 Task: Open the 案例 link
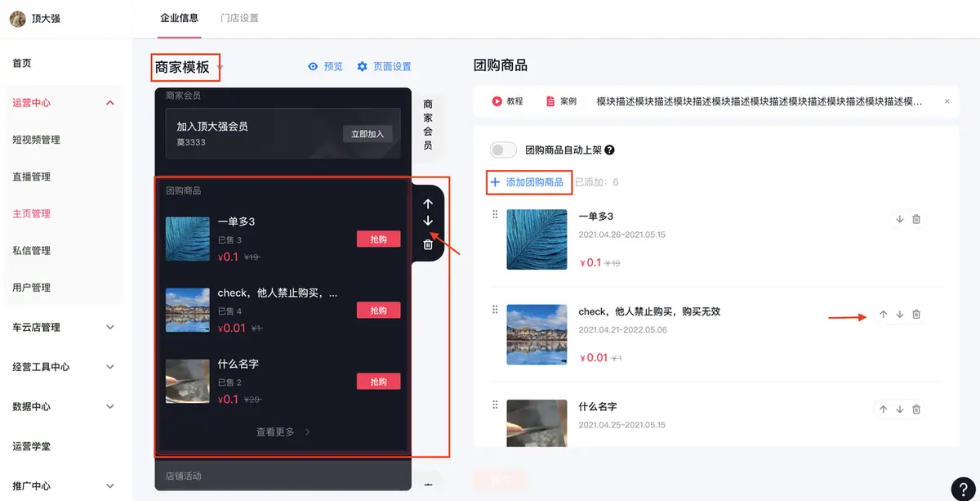point(568,101)
